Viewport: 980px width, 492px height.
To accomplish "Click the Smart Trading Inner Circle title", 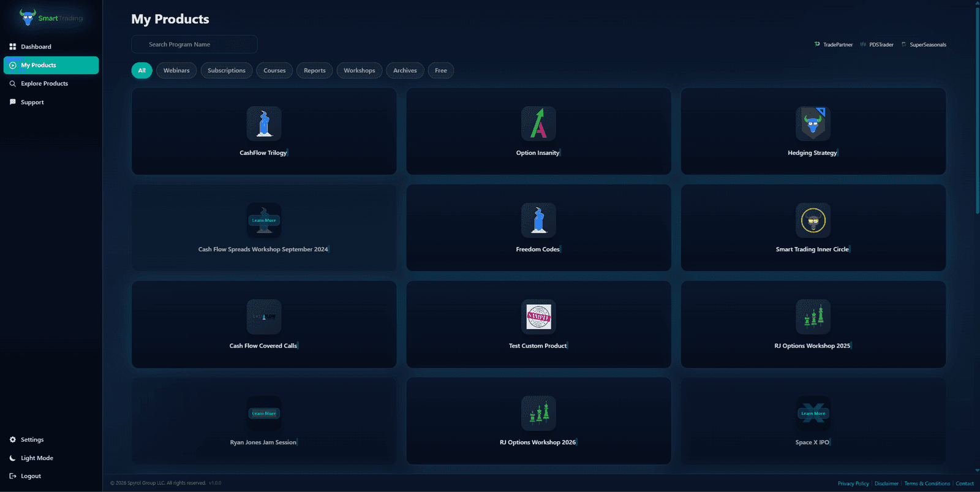I will (x=812, y=249).
